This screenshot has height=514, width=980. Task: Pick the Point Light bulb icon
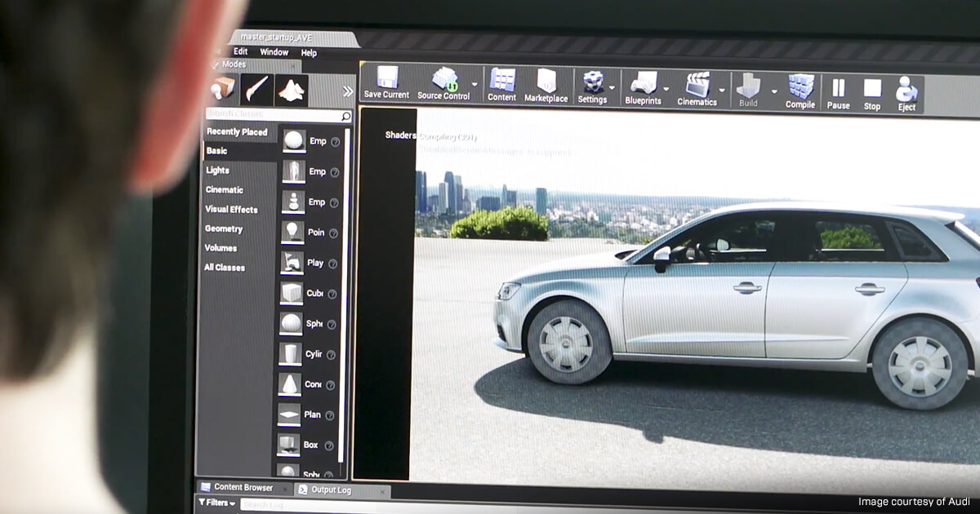[292, 232]
